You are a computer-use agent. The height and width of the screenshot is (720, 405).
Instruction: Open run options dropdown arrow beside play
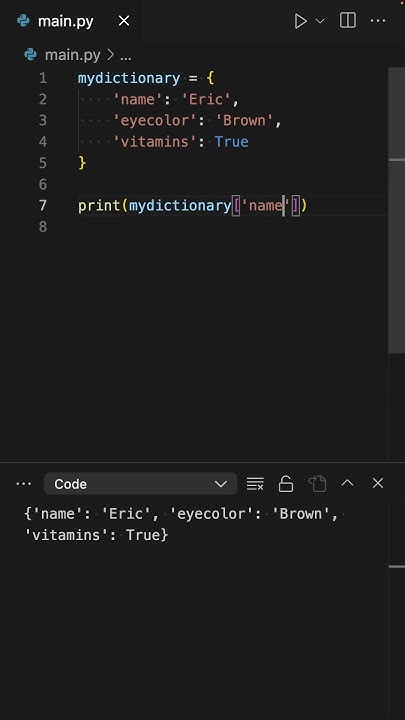click(320, 21)
